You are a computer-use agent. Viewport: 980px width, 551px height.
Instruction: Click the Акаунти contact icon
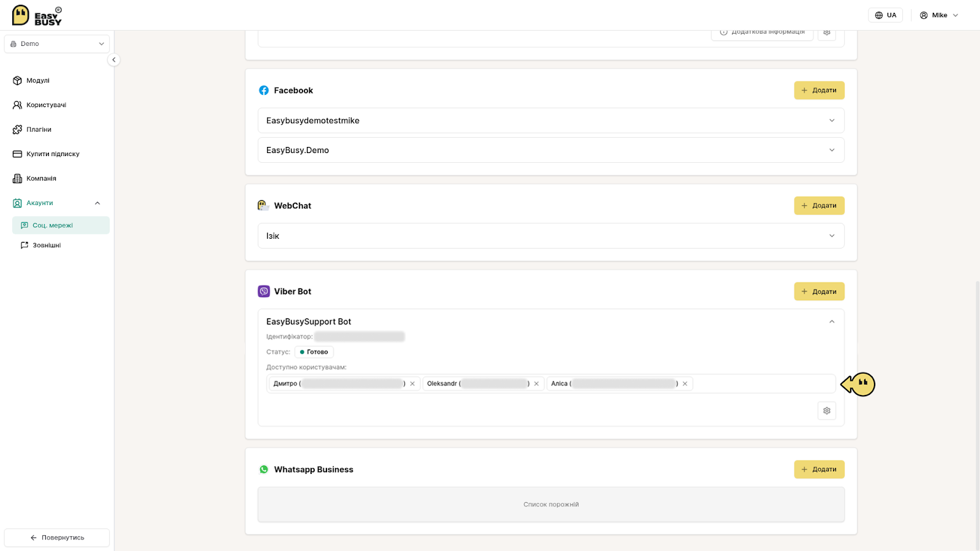click(x=17, y=203)
